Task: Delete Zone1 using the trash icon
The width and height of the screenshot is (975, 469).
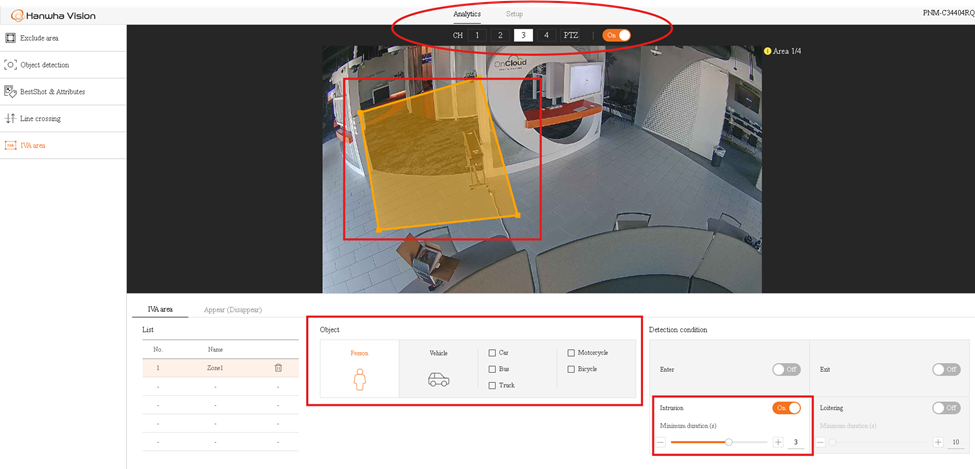Action: (x=278, y=368)
